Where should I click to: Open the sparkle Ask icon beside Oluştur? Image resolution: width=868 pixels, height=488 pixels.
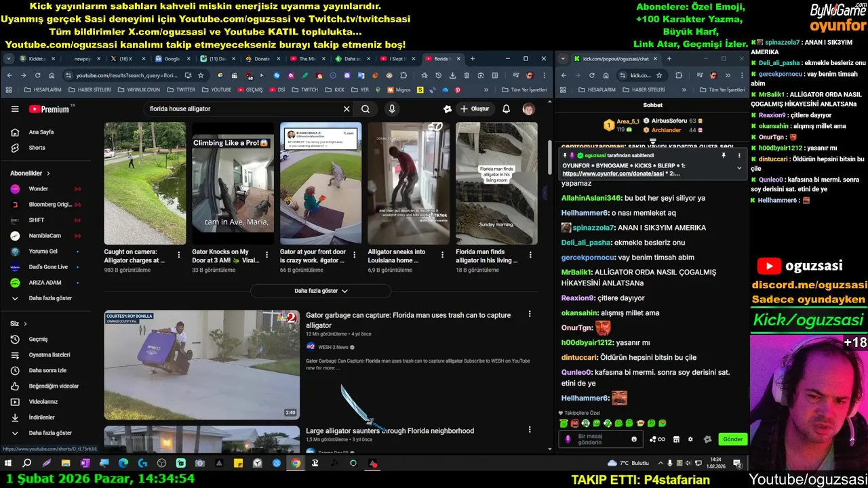point(448,108)
